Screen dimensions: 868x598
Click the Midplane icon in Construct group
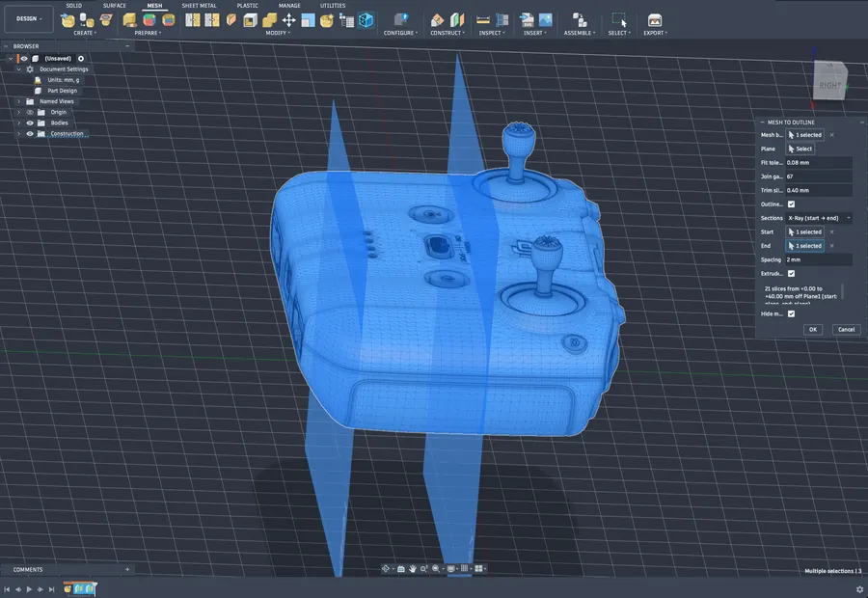(457, 20)
